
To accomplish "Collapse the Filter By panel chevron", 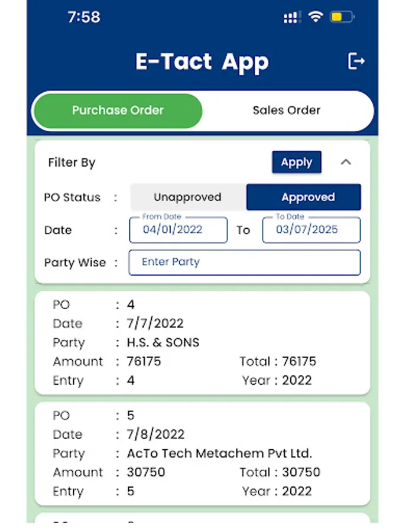I will coord(346,162).
